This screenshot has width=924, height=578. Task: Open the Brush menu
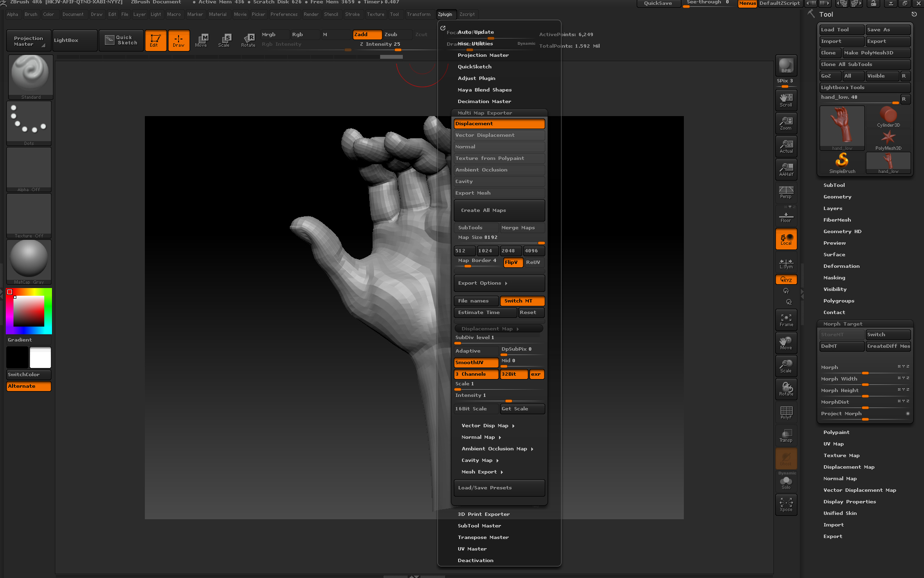click(x=31, y=14)
